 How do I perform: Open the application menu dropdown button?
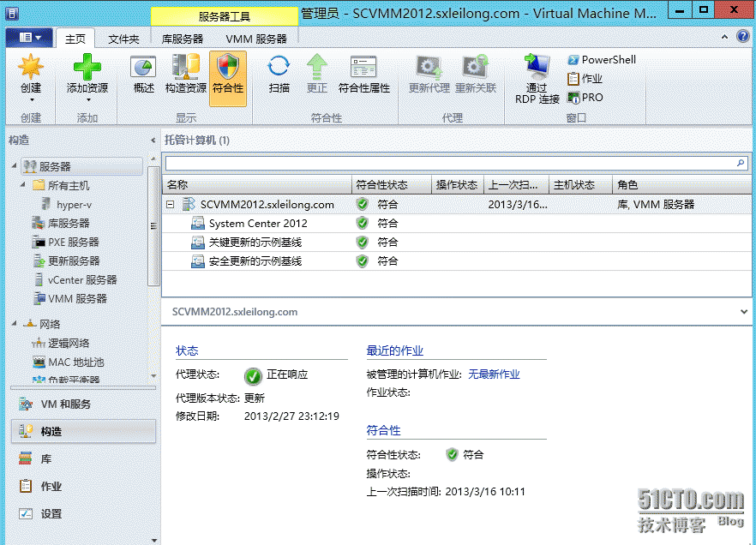29,37
